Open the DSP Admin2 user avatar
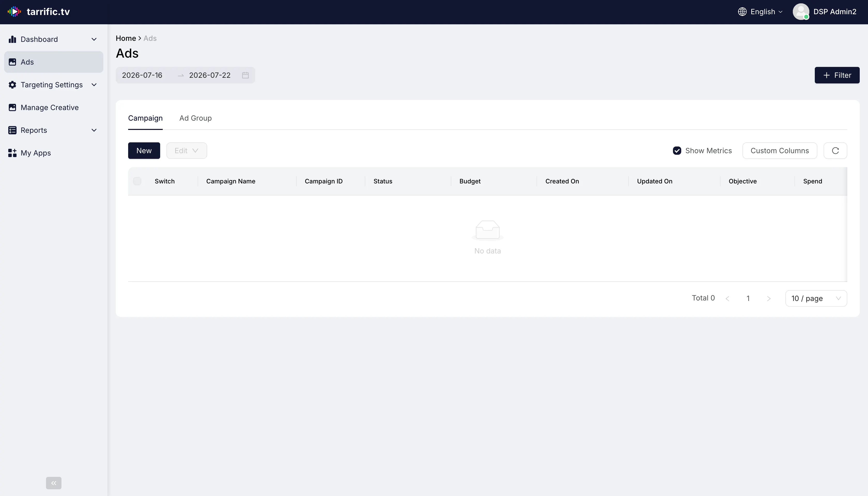Viewport: 868px width, 496px height. coord(801,12)
